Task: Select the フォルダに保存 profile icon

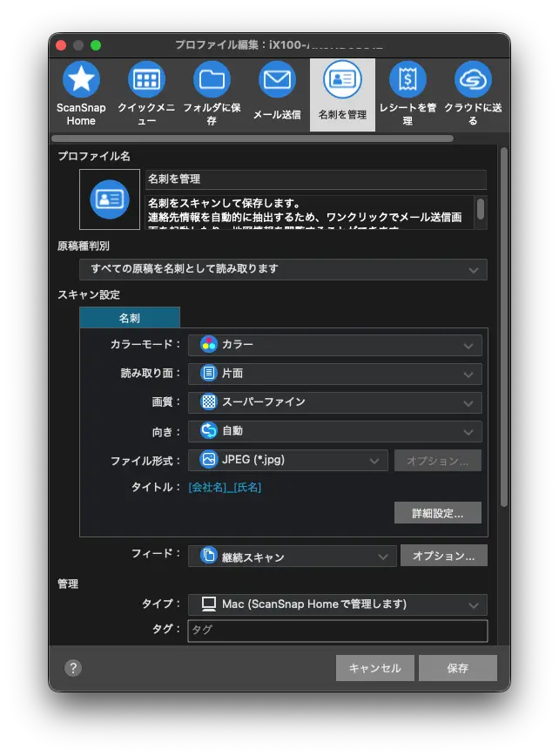Action: (212, 80)
